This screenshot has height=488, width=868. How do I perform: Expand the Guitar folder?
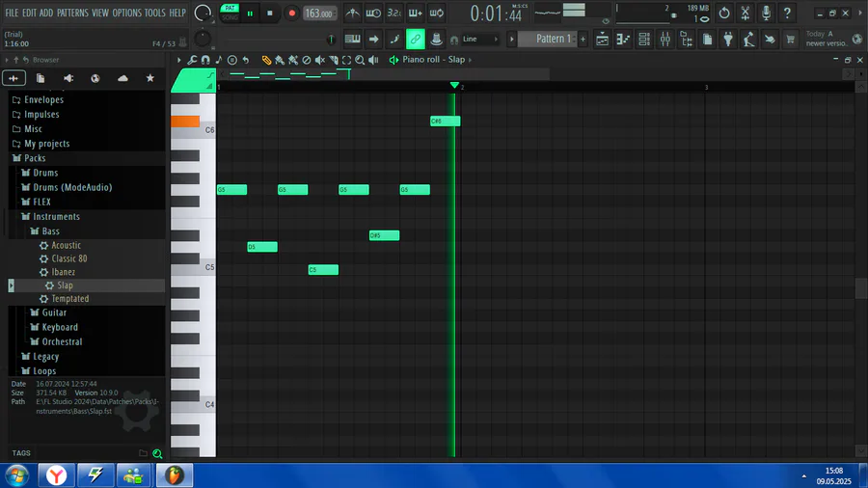tap(54, 312)
